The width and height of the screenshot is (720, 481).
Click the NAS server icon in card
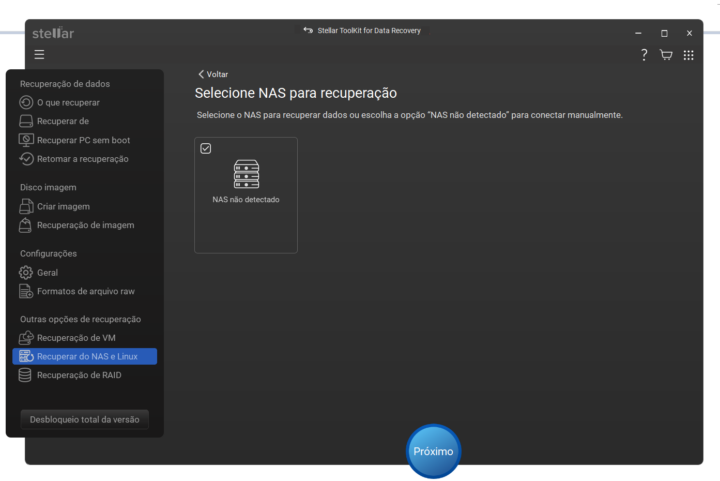pyautogui.click(x=246, y=174)
